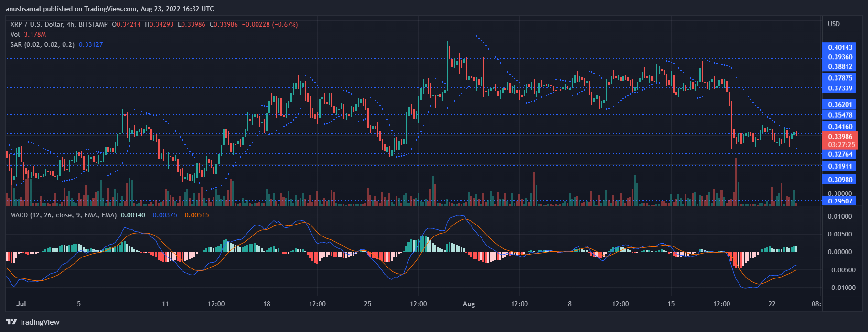868x332 pixels.
Task: Click the MACD histogram value 0.00140
Action: pos(133,215)
